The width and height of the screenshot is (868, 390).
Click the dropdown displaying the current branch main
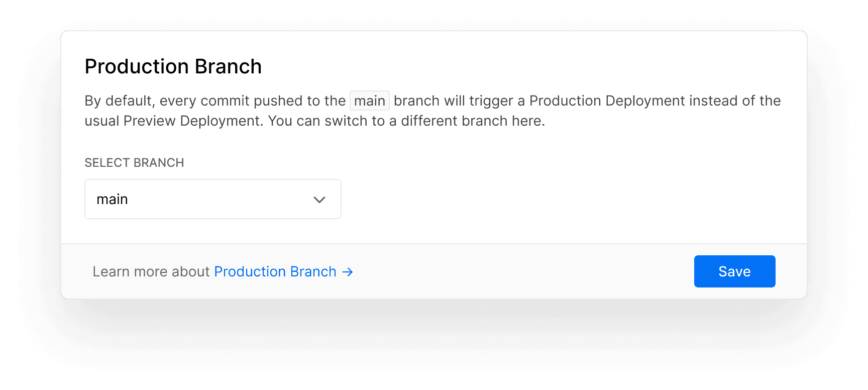pos(212,199)
